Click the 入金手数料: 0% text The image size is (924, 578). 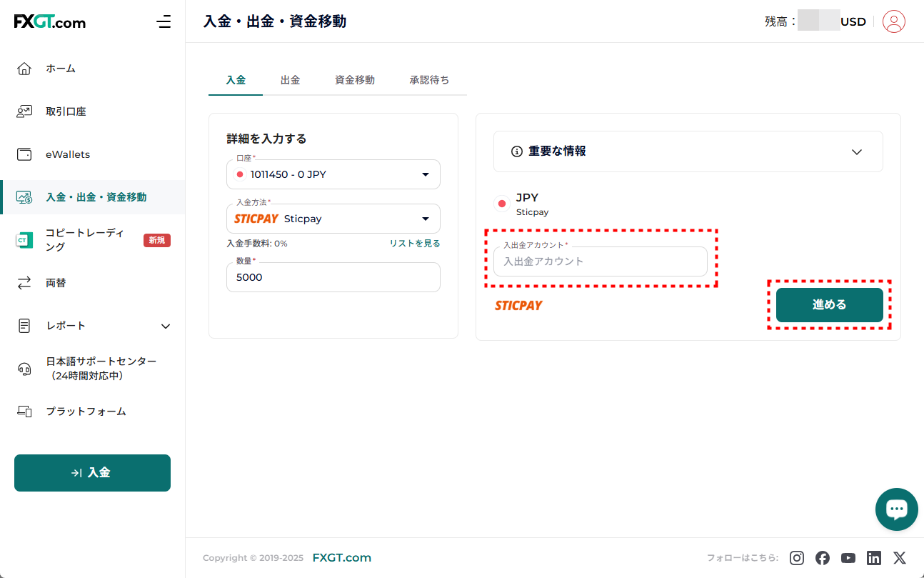[257, 244]
